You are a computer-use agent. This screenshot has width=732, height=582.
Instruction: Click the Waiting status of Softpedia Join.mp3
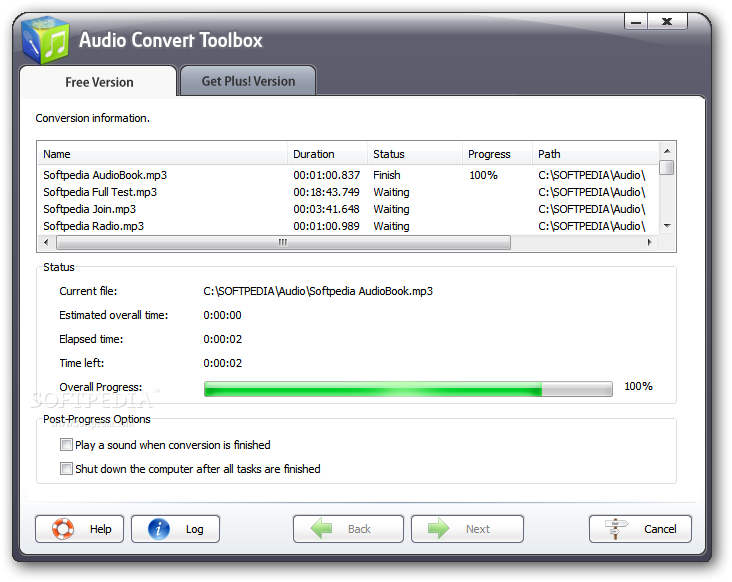tap(391, 209)
